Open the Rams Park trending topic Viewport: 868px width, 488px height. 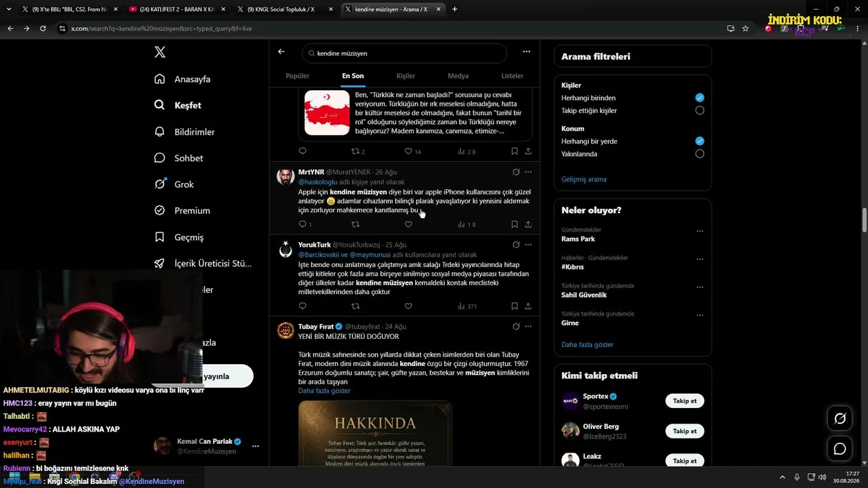pyautogui.click(x=578, y=239)
